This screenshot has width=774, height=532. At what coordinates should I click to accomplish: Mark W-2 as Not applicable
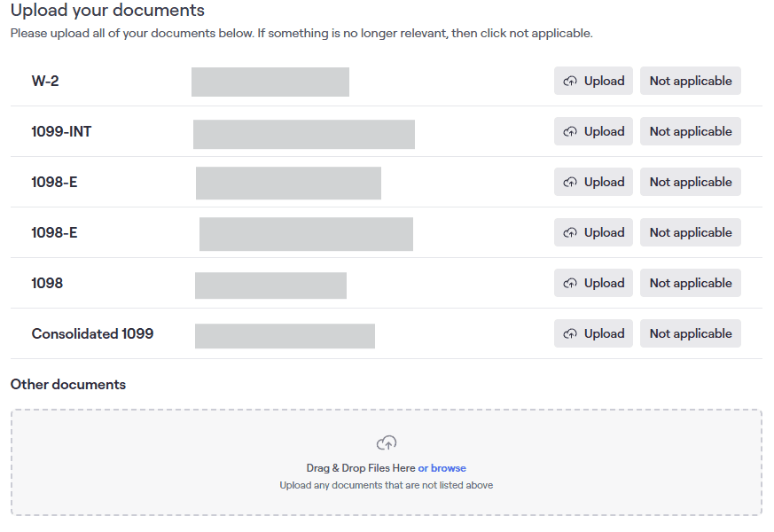[x=690, y=81]
